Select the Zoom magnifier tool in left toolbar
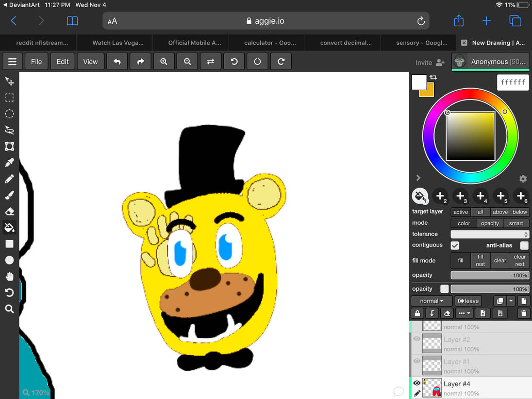This screenshot has height=399, width=532. 9,309
